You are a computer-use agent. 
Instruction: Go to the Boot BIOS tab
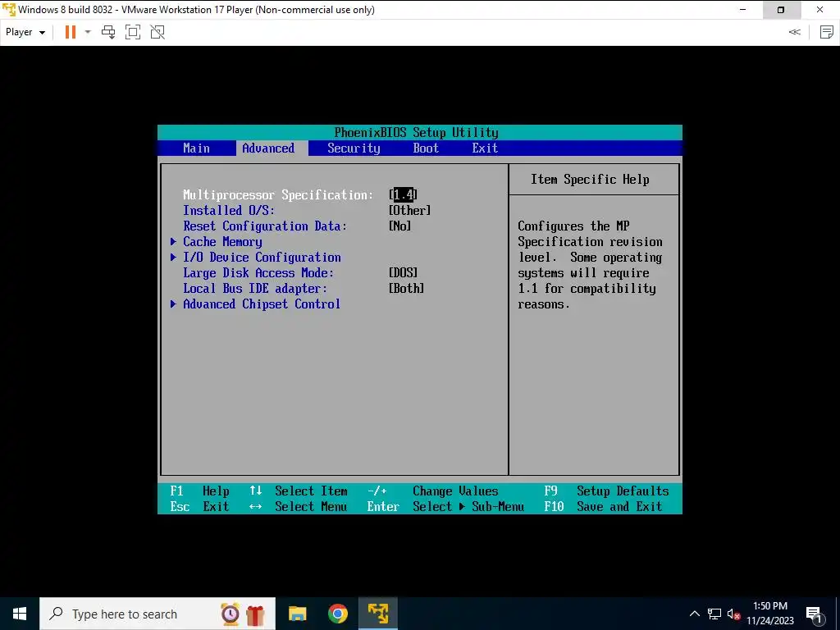426,148
